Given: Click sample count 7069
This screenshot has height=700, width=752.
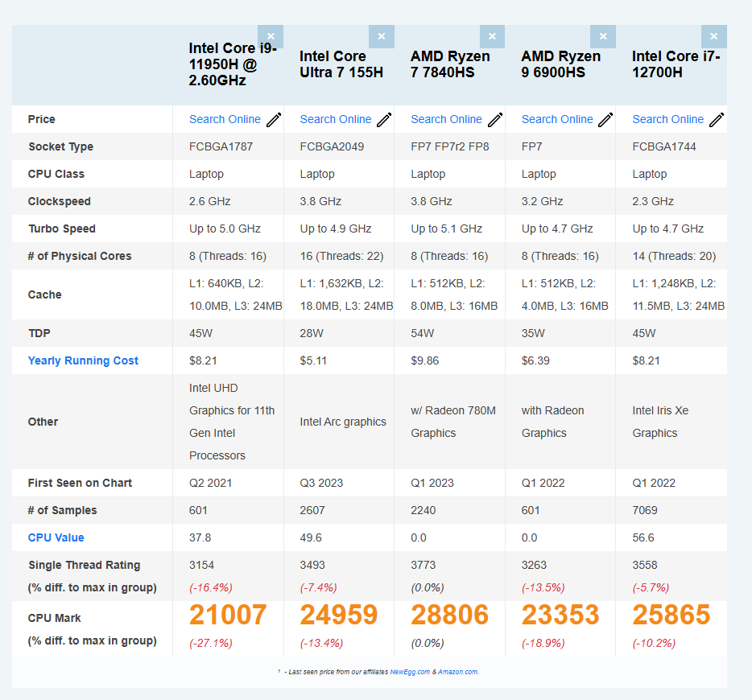Looking at the screenshot, I should [645, 510].
